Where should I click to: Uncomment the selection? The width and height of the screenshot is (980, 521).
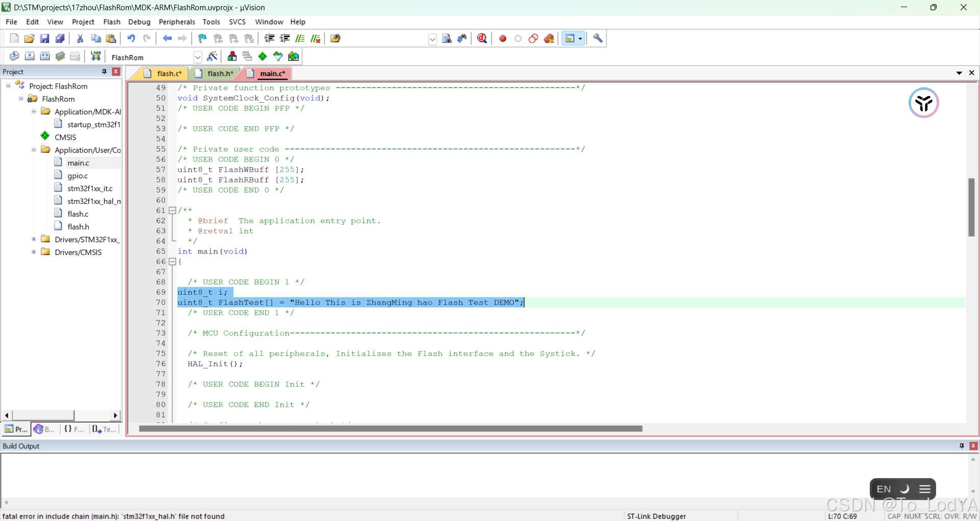click(316, 38)
